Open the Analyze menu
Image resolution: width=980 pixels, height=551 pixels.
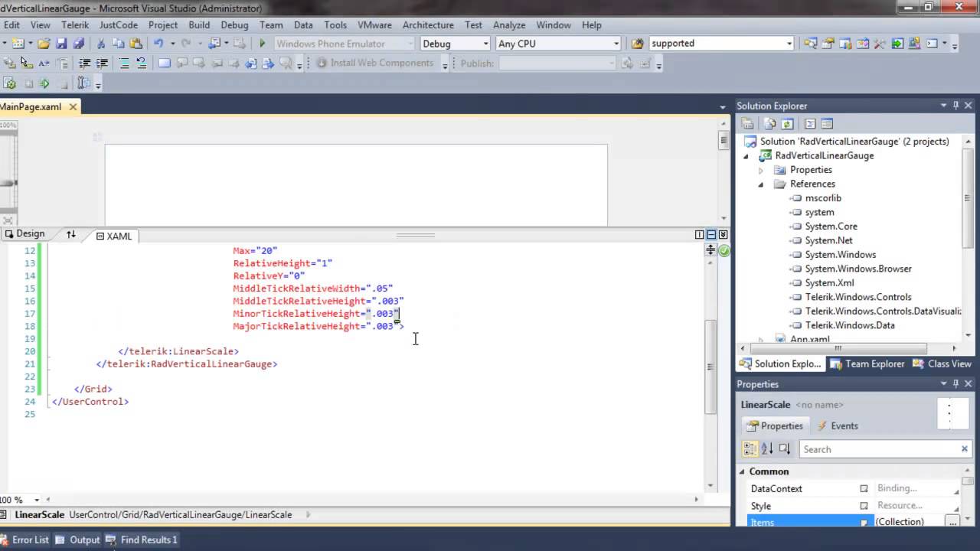(x=509, y=24)
